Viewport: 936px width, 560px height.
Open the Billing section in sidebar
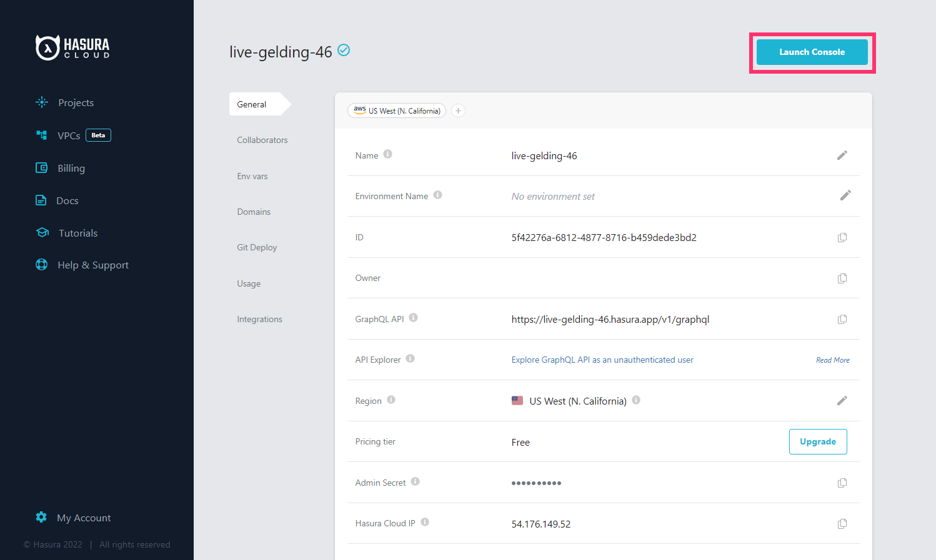(x=71, y=167)
